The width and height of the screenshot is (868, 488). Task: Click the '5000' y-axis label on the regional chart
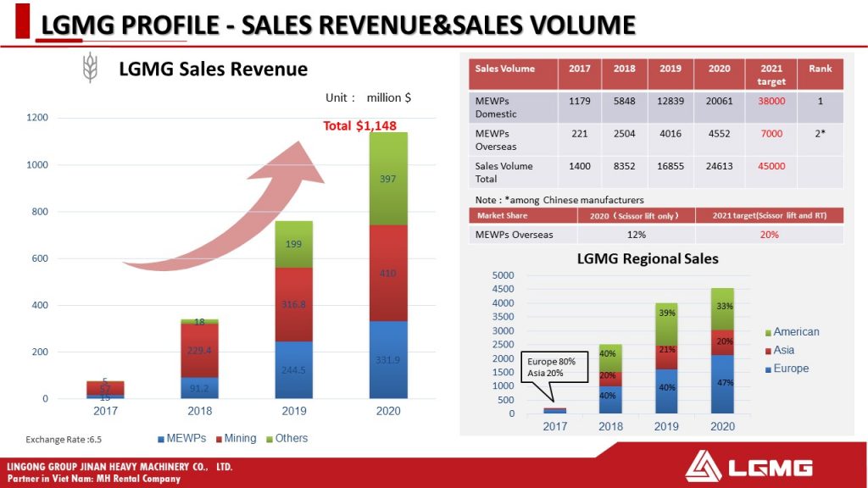point(504,275)
